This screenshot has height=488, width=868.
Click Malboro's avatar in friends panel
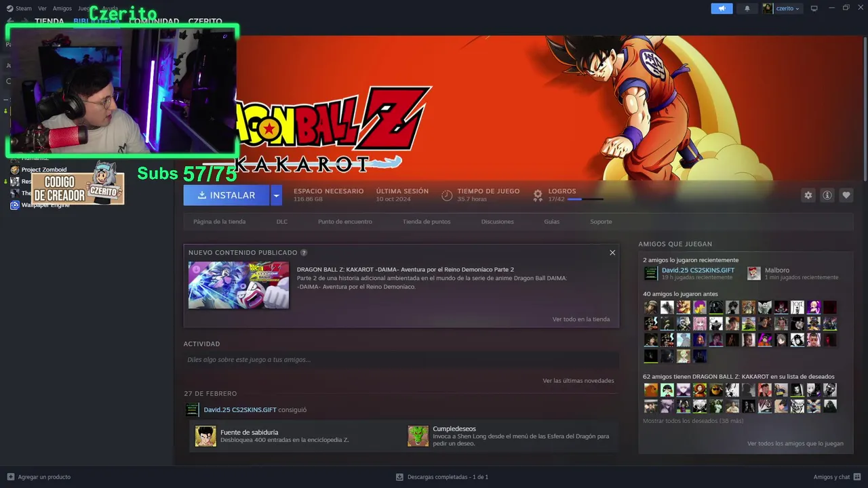[754, 273]
